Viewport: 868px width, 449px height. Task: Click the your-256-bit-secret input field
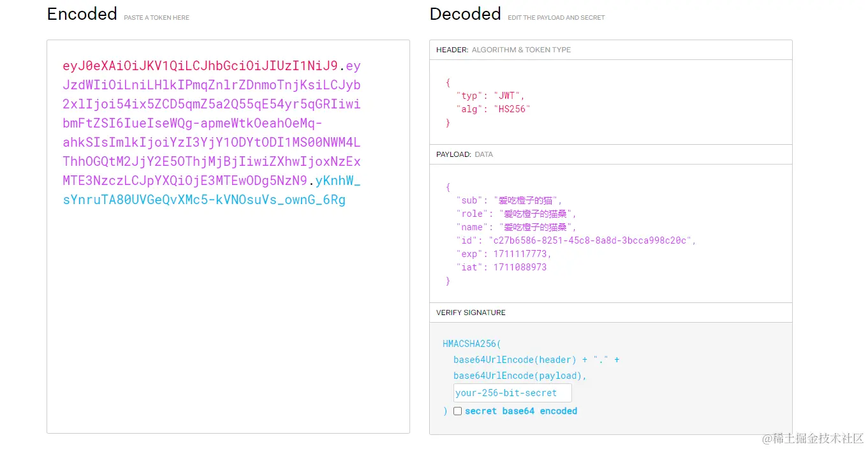512,393
